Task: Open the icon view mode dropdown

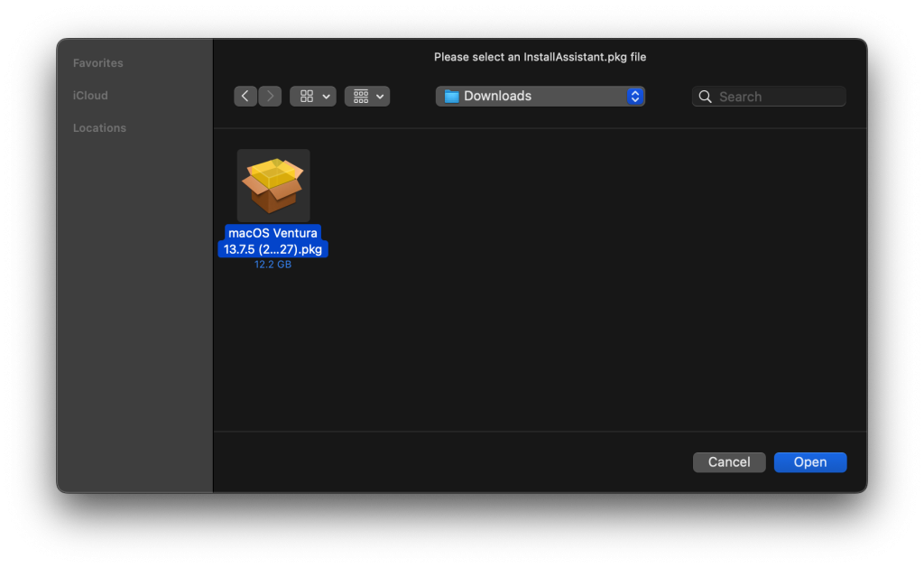Action: 313,96
